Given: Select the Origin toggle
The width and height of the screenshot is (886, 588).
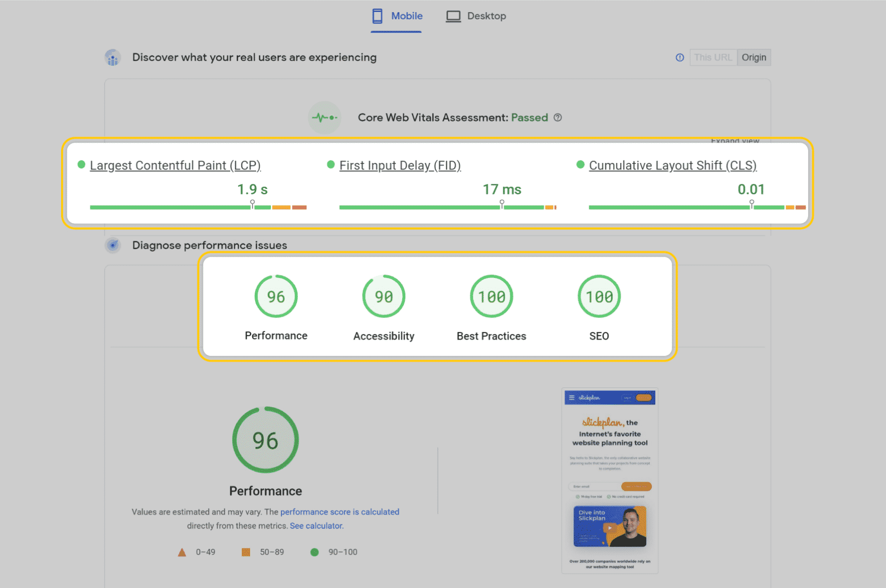Looking at the screenshot, I should tap(754, 58).
